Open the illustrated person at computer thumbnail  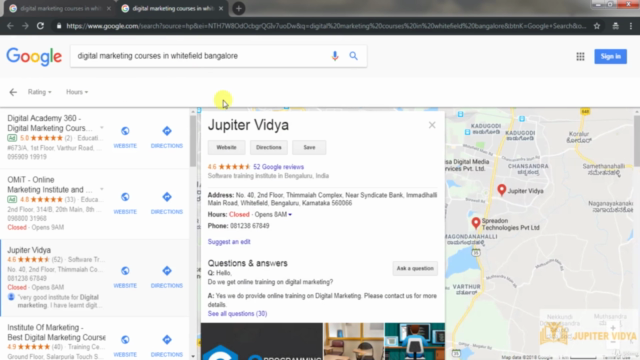pos(415,342)
